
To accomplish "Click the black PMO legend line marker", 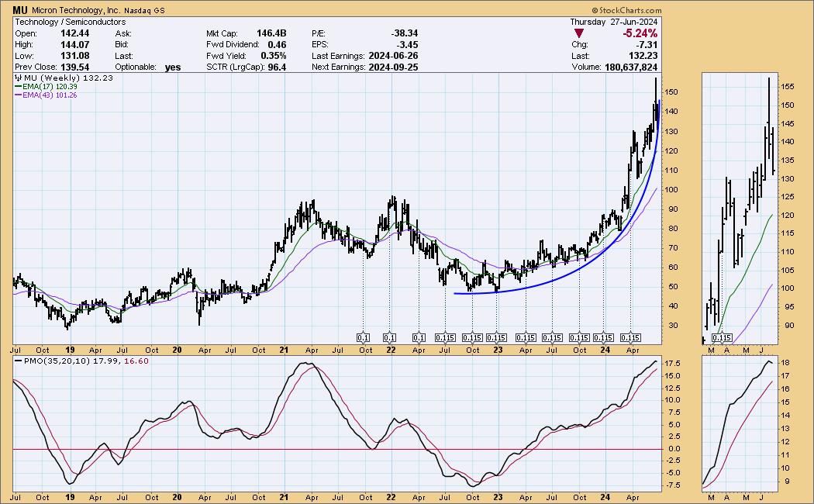I will tap(18, 361).
